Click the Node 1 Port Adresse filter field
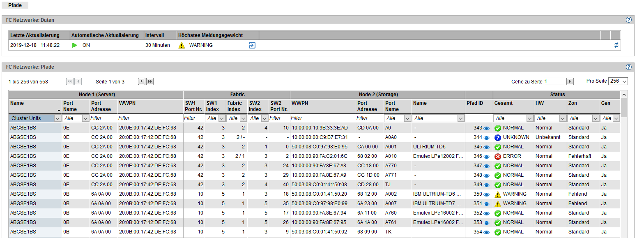The height and width of the screenshot is (238, 644). click(103, 118)
